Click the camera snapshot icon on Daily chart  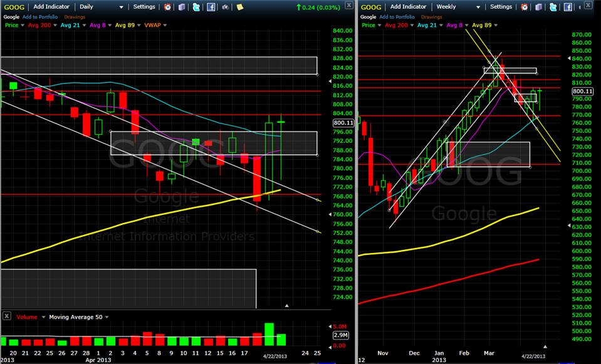tap(226, 7)
